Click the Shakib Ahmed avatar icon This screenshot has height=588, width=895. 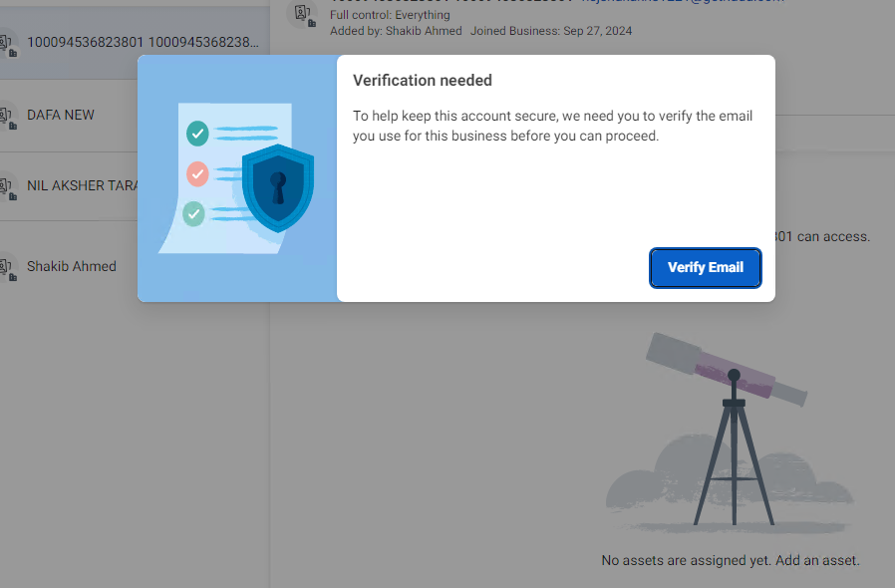click(7, 267)
